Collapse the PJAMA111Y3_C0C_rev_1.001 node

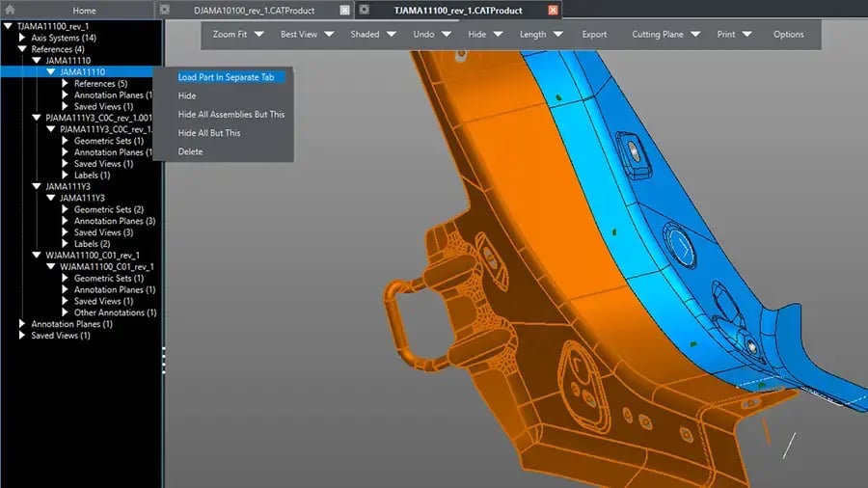[37, 118]
